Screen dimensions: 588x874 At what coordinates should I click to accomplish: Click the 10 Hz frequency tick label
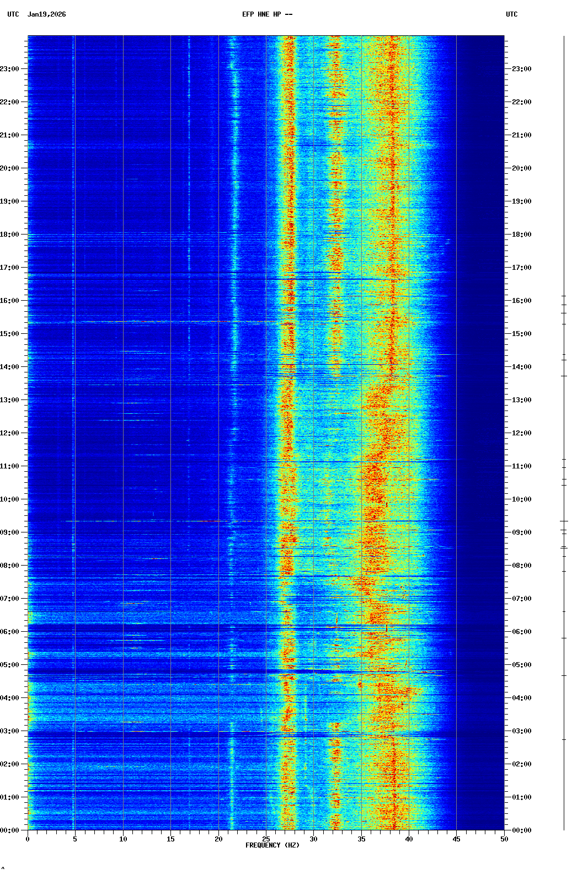click(x=123, y=839)
